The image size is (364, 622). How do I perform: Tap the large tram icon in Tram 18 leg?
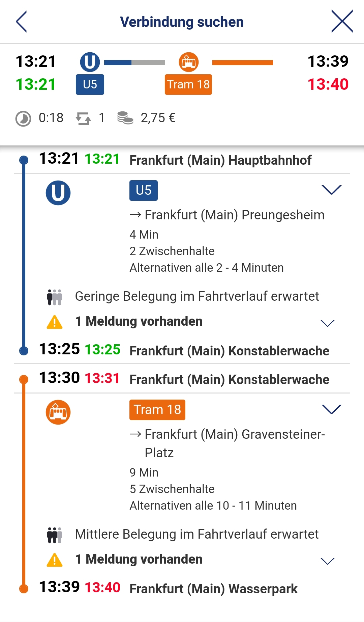(x=58, y=412)
